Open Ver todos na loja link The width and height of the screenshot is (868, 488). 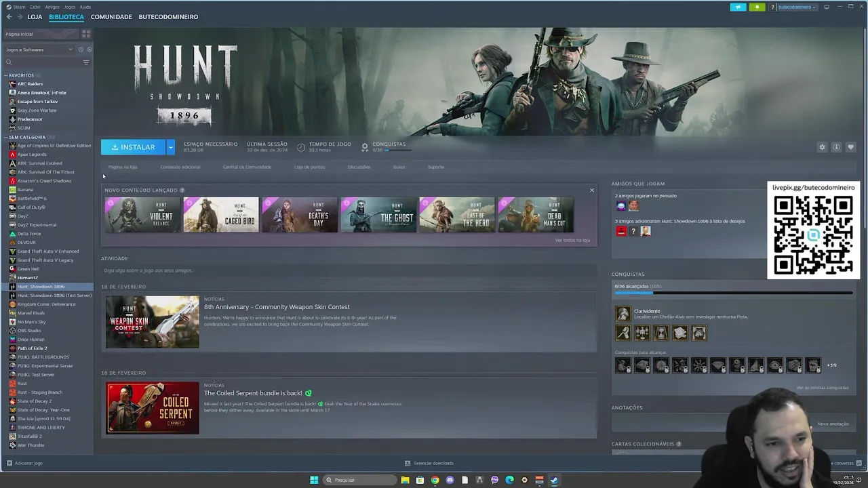[572, 241]
